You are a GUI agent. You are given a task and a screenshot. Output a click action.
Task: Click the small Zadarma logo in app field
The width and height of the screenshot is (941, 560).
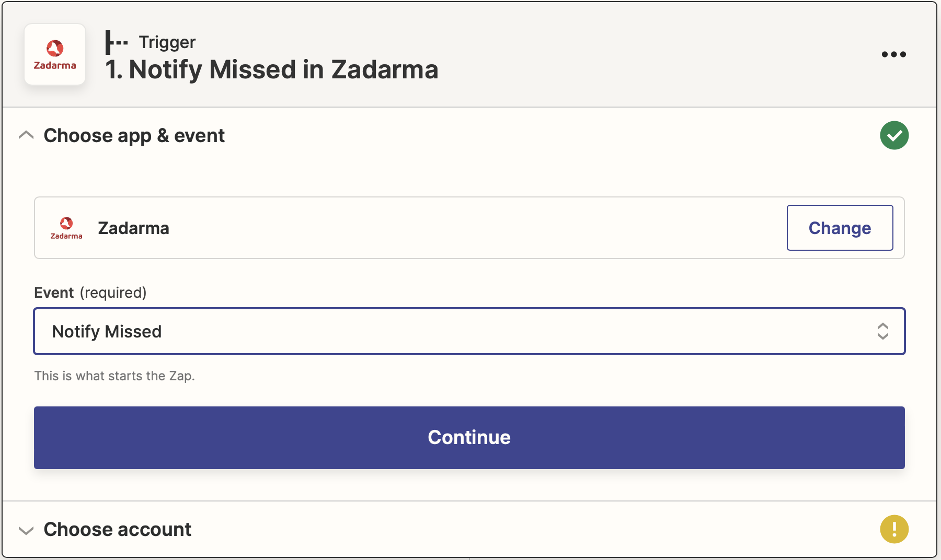pos(66,228)
